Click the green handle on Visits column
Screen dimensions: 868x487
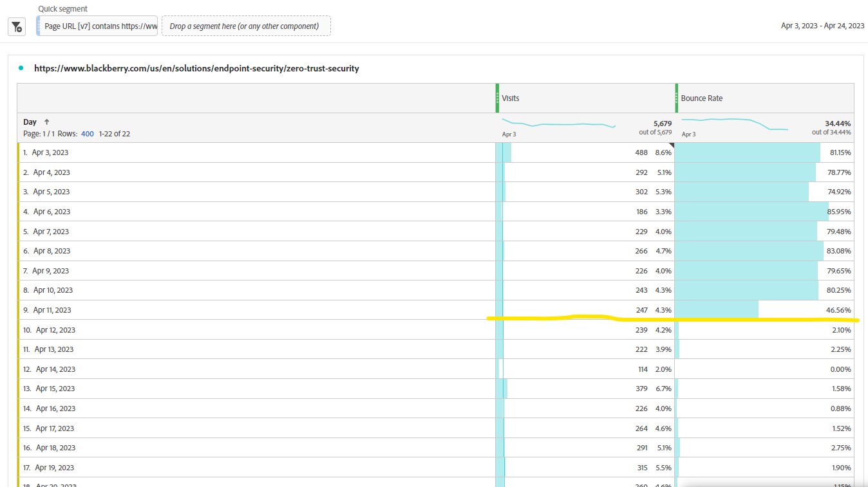[x=497, y=98]
